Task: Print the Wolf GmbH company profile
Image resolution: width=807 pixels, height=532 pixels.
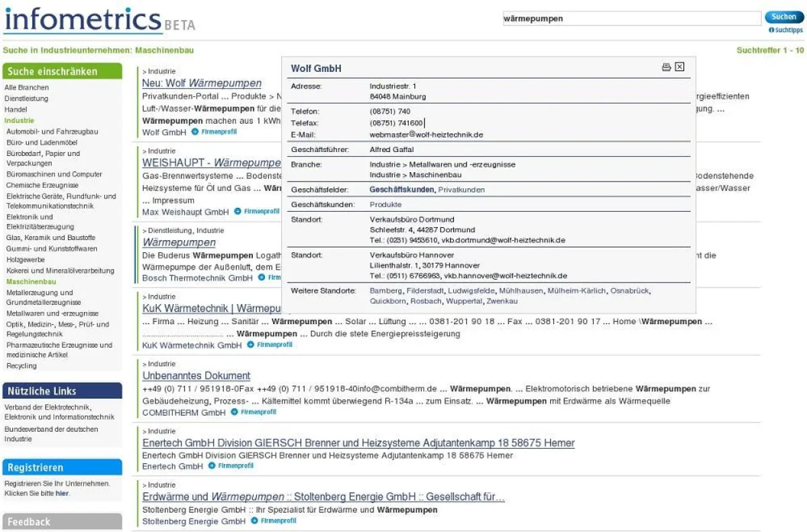Action: 666,67
